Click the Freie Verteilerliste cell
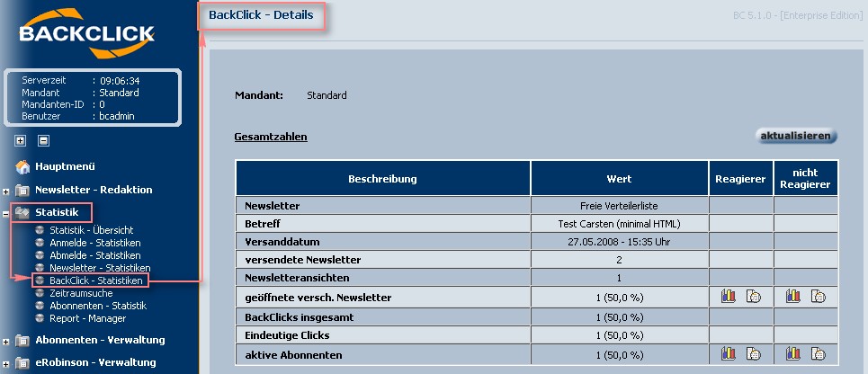868x374 pixels. 620,206
